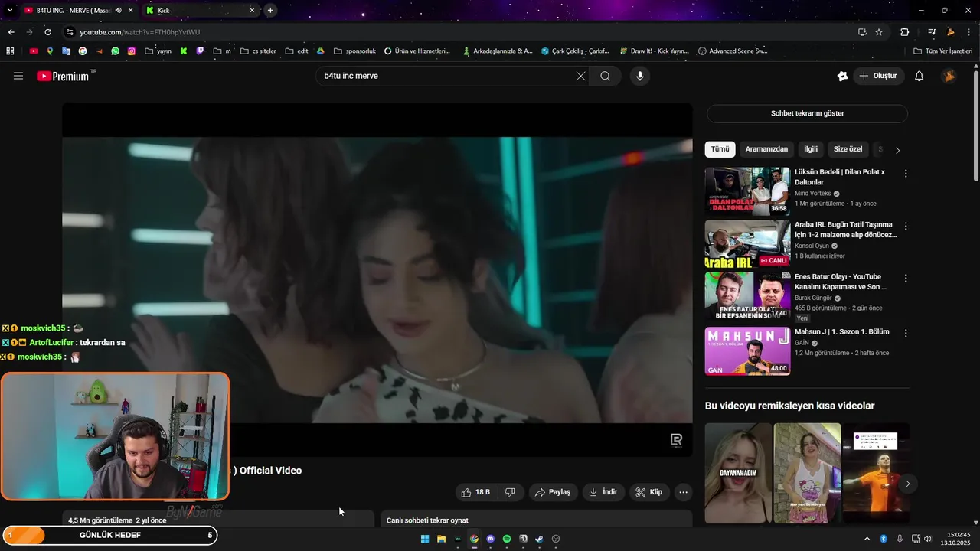Switch to the Kick browser tab
Image resolution: width=980 pixels, height=551 pixels.
click(x=199, y=11)
